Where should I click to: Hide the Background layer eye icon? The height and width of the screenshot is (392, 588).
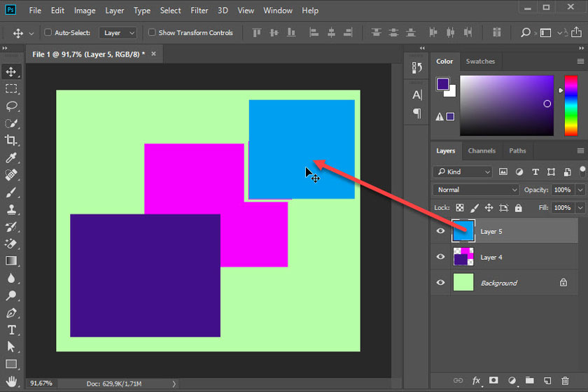pyautogui.click(x=440, y=282)
